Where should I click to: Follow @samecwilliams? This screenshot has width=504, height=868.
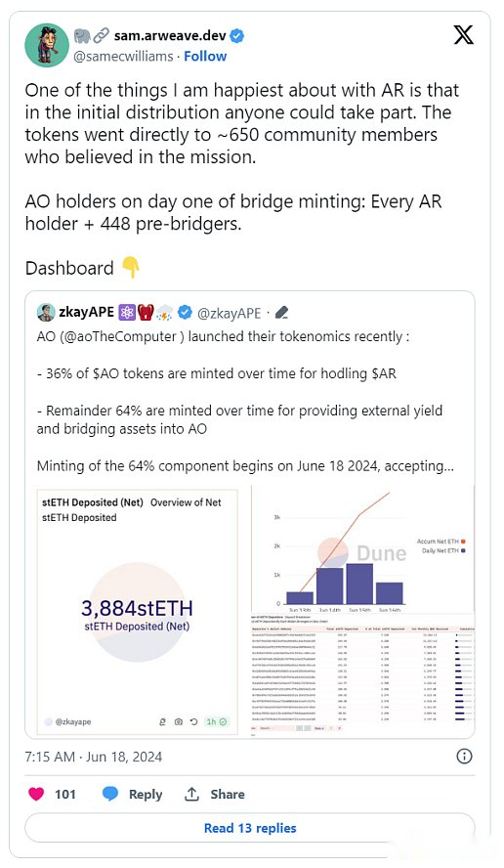205,57
